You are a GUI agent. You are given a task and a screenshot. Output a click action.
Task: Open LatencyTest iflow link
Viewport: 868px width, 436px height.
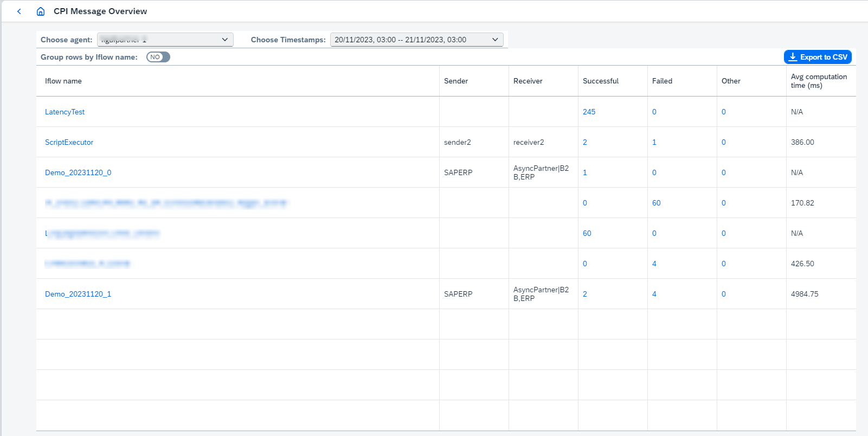click(65, 112)
